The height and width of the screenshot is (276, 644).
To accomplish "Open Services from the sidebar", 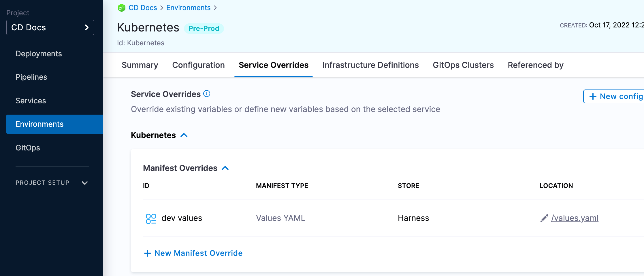I will coord(31,101).
